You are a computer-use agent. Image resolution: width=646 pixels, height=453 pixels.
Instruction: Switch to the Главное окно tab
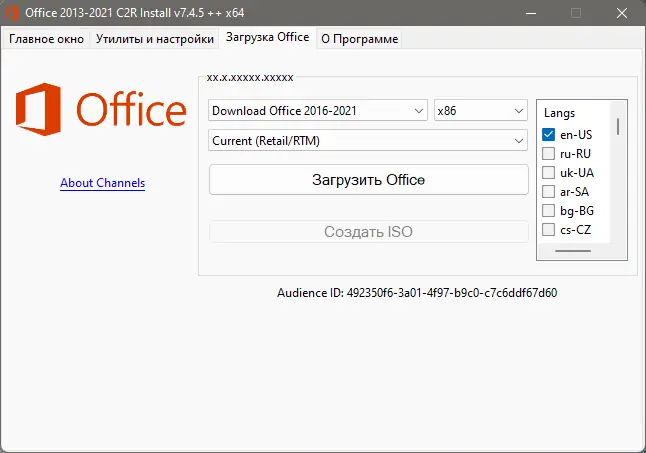point(46,39)
